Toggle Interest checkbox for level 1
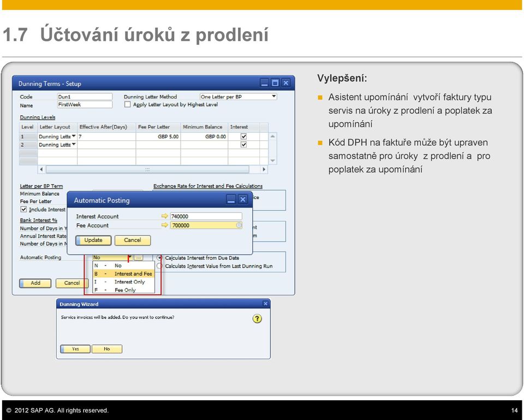 click(243, 137)
